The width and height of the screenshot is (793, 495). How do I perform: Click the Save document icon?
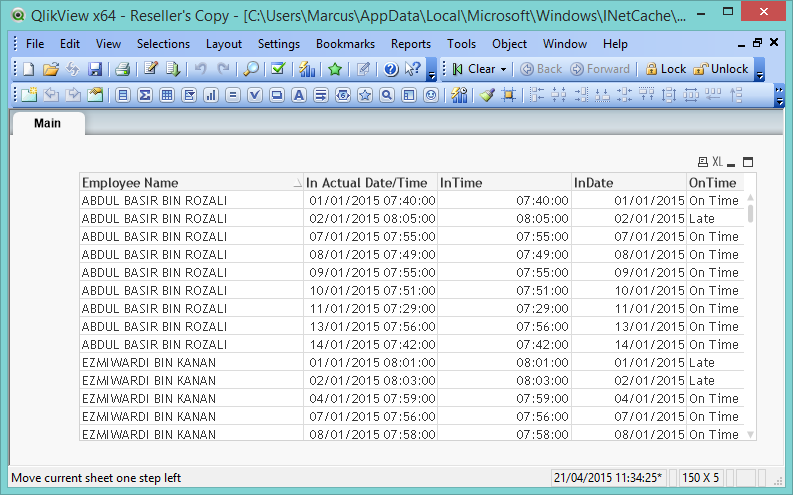click(95, 69)
